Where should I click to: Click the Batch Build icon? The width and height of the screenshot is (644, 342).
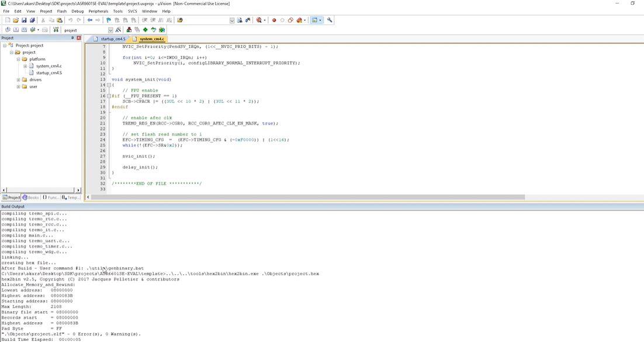pyautogui.click(x=33, y=30)
